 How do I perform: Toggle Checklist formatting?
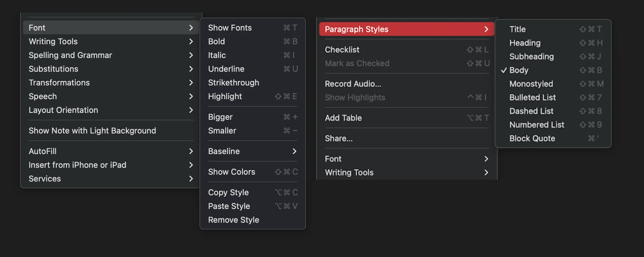tap(342, 50)
